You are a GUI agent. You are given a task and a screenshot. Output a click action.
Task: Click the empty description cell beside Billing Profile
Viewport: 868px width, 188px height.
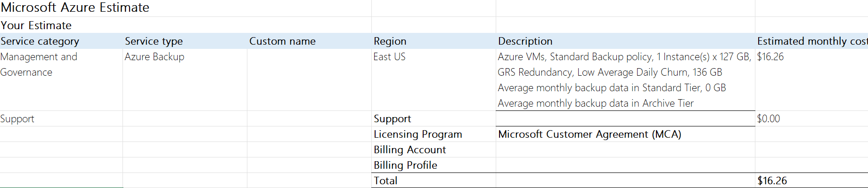[625, 165]
